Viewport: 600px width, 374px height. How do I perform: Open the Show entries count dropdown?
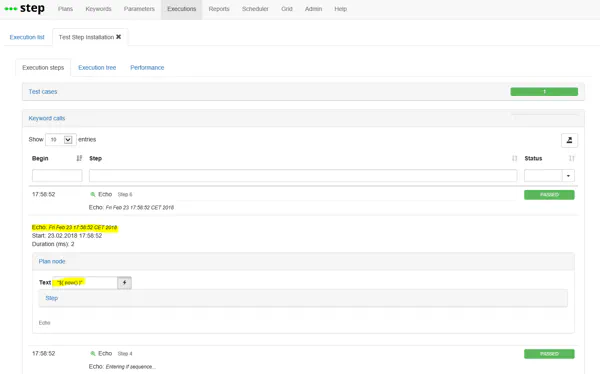point(60,140)
